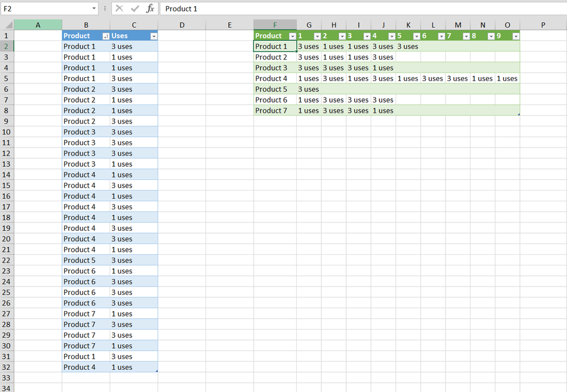Open filter dropdown for column header 2
This screenshot has width=567, height=392.
(x=342, y=36)
